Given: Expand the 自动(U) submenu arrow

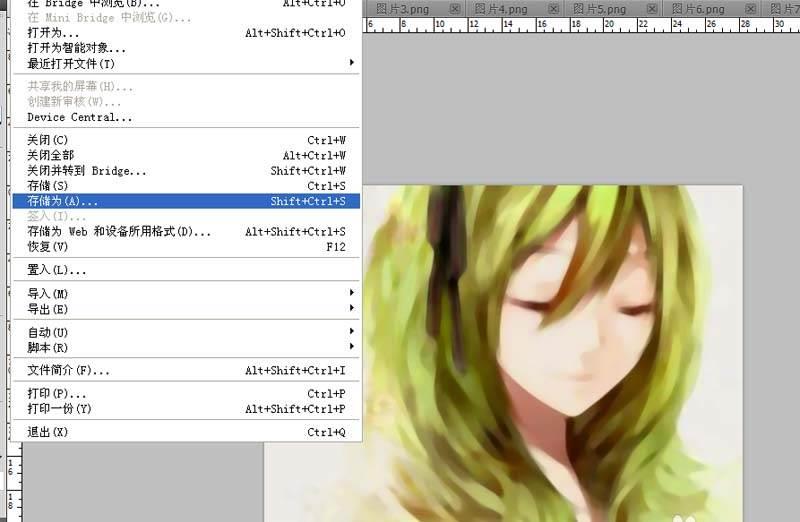Looking at the screenshot, I should tap(352, 331).
